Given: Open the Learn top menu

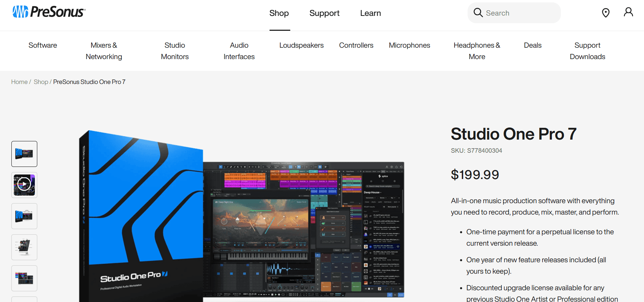Looking at the screenshot, I should click(371, 13).
